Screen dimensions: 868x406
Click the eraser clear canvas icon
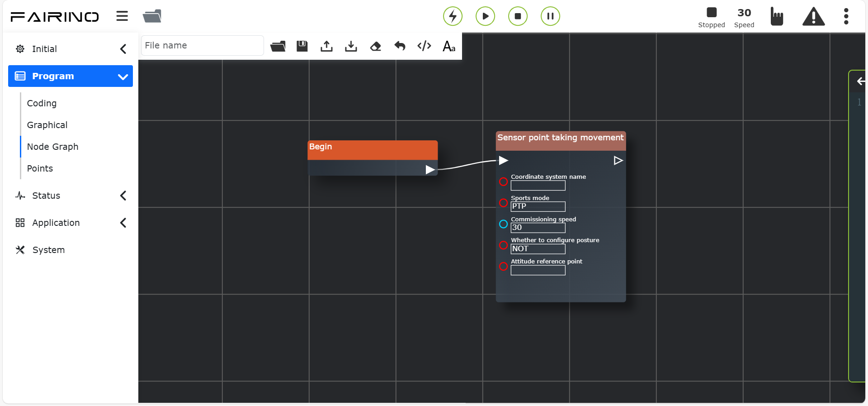375,46
